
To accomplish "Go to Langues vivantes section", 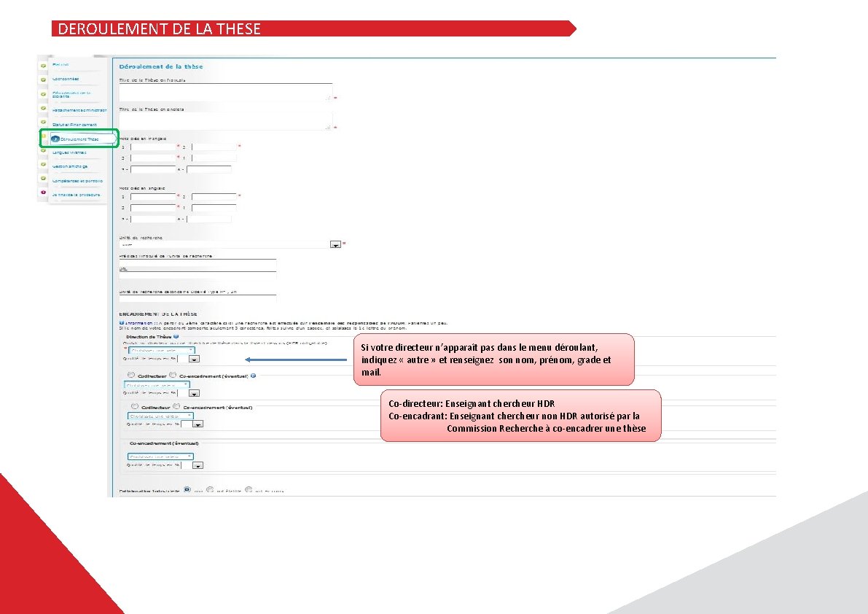I will pyautogui.click(x=69, y=152).
